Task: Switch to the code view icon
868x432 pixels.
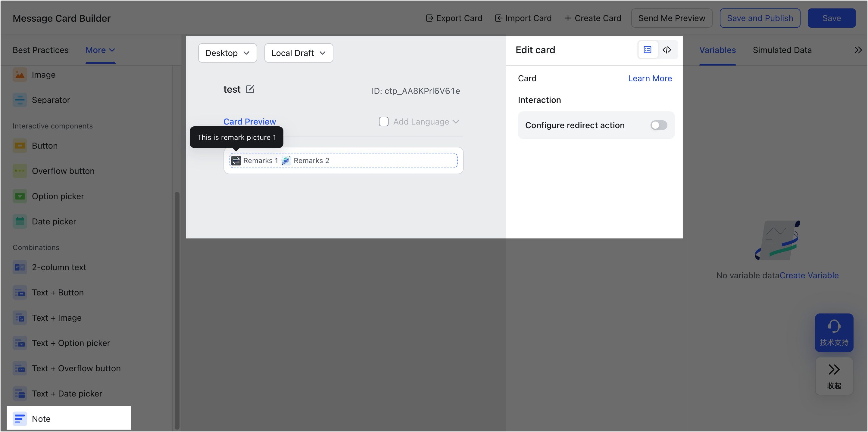Action: (x=667, y=50)
